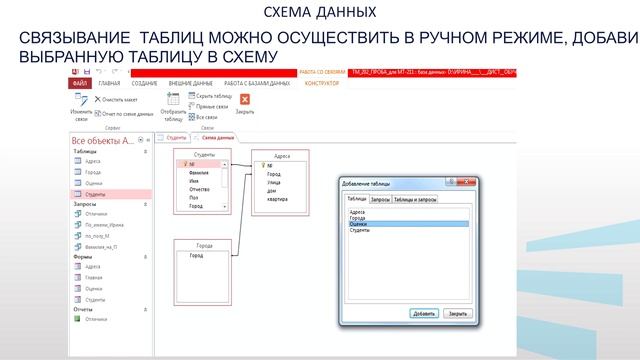Open help in Добавление таблицы dialog title bar
The width and height of the screenshot is (640, 360).
[x=451, y=182]
